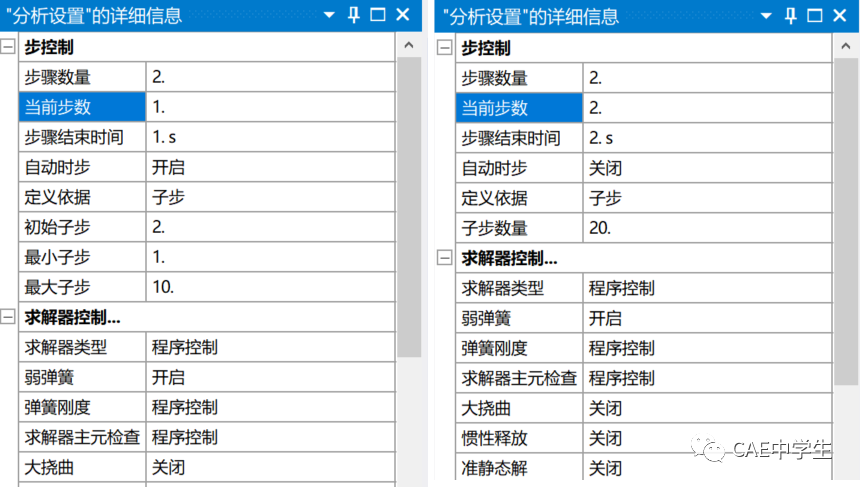Close the left details panel
Image resolution: width=860 pixels, height=487 pixels.
[403, 15]
